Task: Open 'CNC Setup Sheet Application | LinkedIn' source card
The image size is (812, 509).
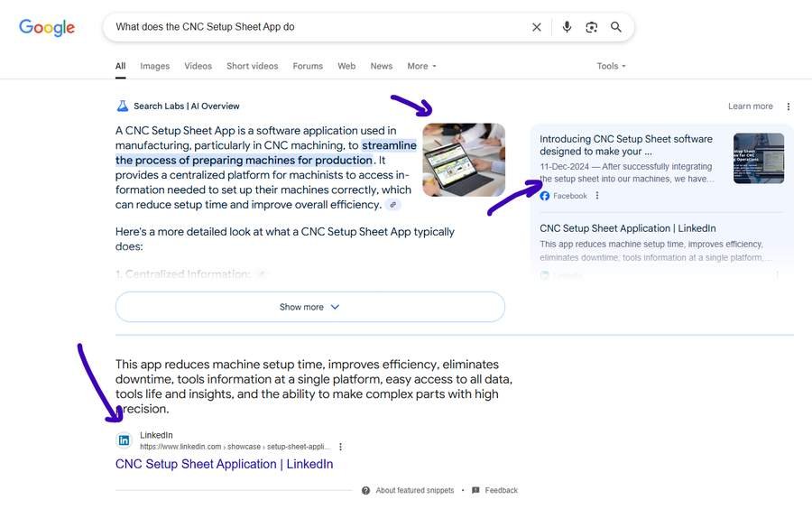Action: (628, 228)
